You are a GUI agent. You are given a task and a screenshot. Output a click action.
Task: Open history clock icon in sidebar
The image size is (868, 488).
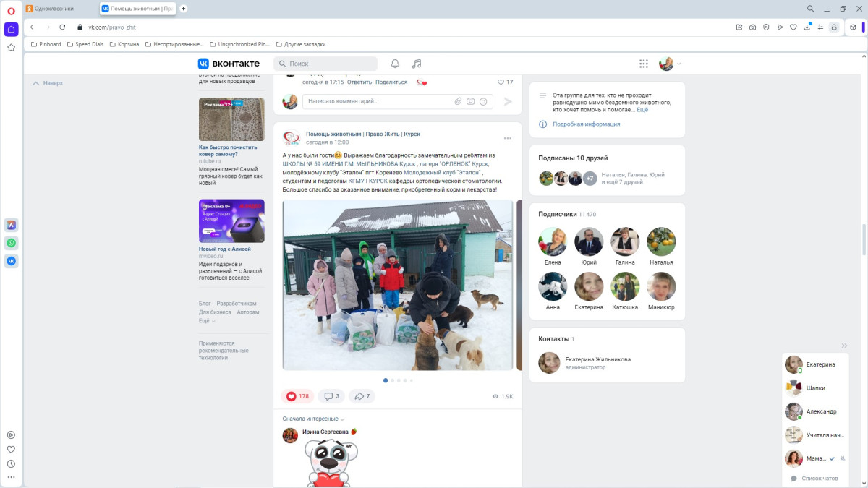[11, 463]
